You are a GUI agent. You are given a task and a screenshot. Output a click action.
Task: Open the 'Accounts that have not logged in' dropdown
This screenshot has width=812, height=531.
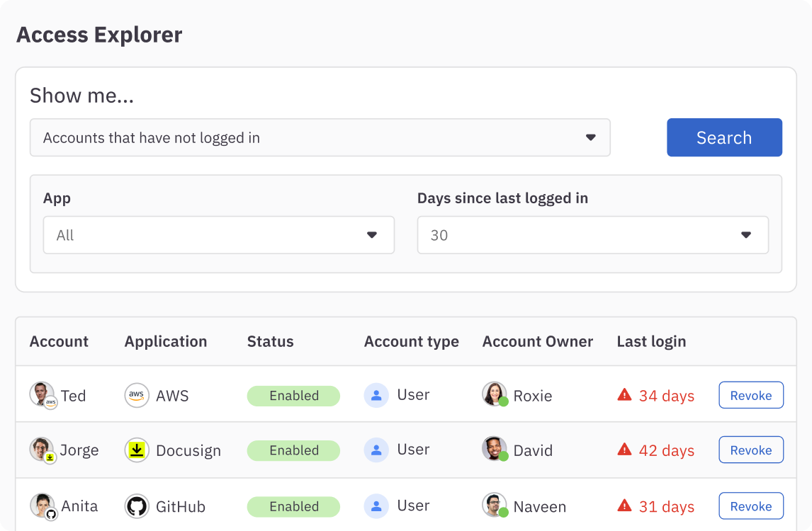pyautogui.click(x=319, y=137)
